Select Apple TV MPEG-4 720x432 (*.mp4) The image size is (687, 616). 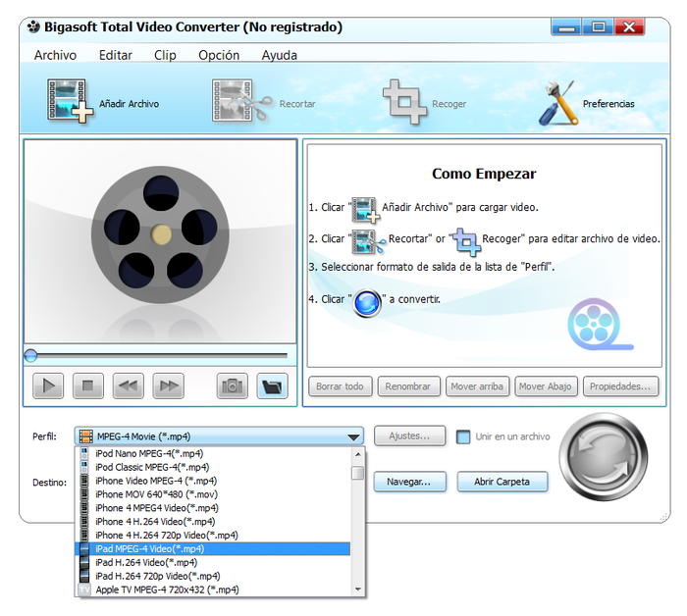(213, 590)
